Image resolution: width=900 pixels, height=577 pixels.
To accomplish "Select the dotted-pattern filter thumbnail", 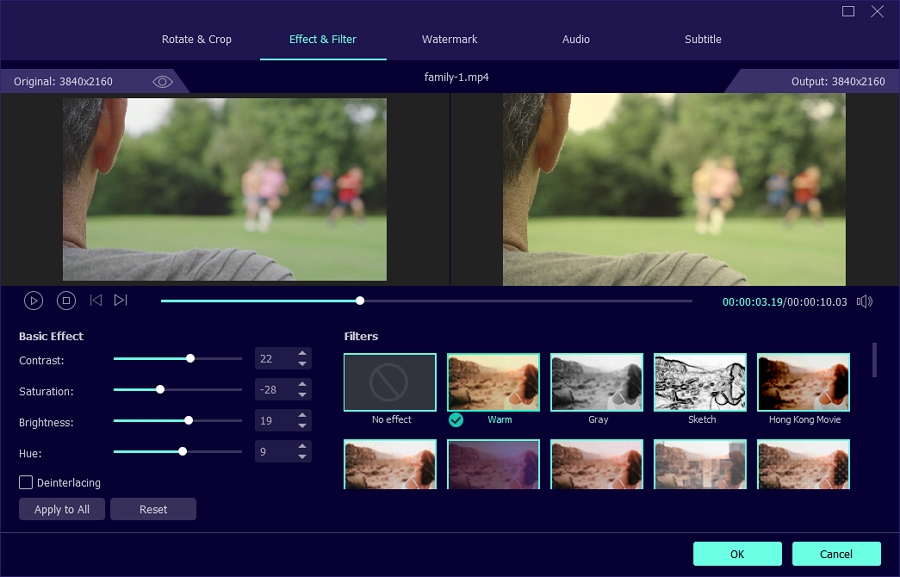I will pos(803,464).
